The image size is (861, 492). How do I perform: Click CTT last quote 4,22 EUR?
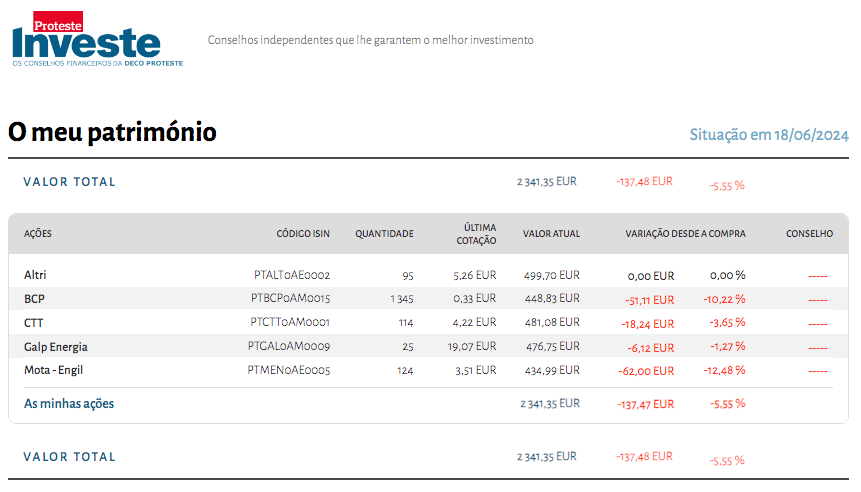pos(474,322)
